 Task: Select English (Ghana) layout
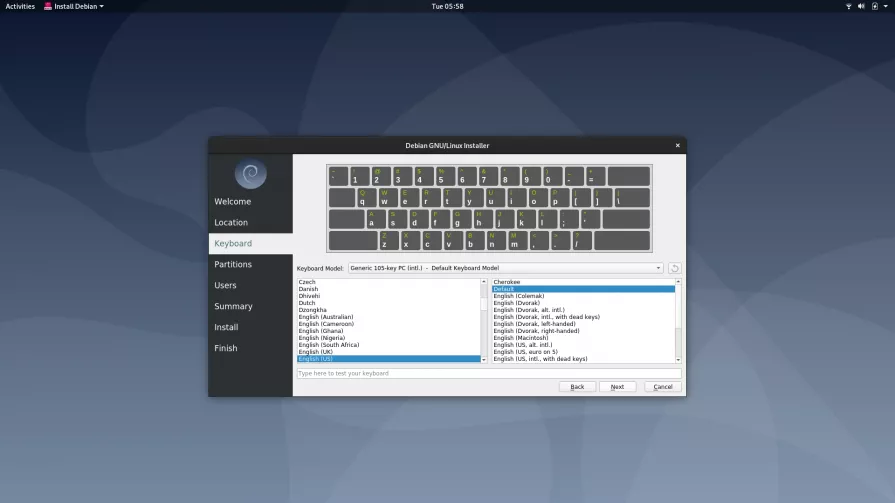click(x=389, y=331)
